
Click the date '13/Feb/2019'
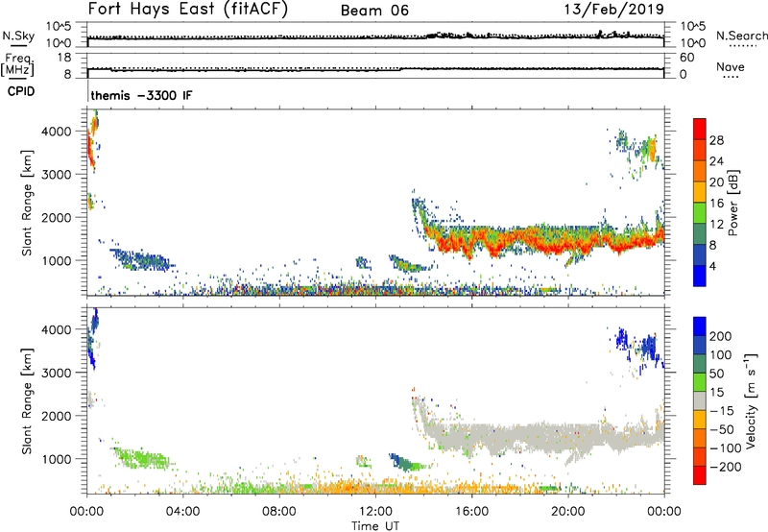click(614, 9)
